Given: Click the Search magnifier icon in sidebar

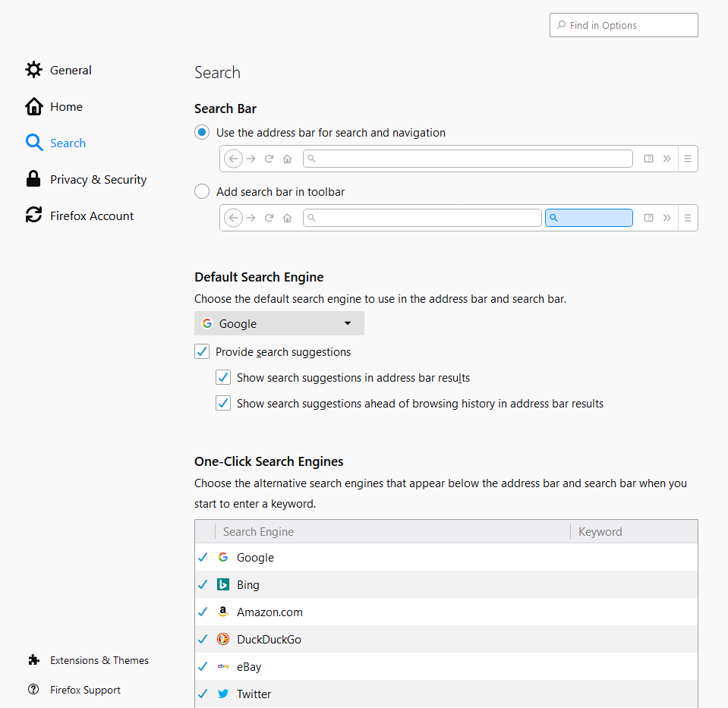Looking at the screenshot, I should pos(33,143).
